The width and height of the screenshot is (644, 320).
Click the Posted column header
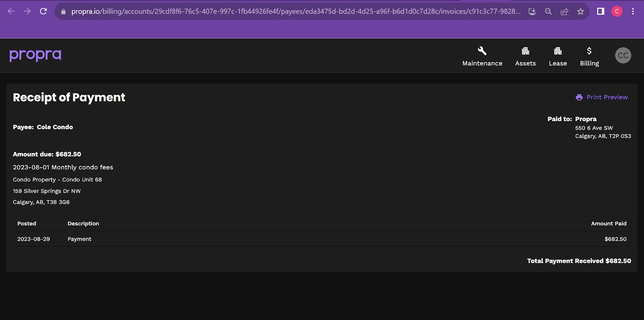27,224
